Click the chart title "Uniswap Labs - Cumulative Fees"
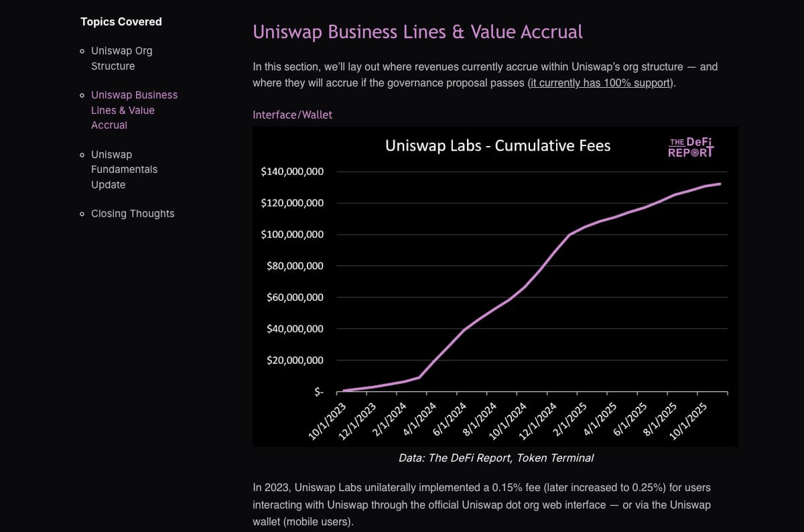Screen dimensions: 804x532 point(498,145)
